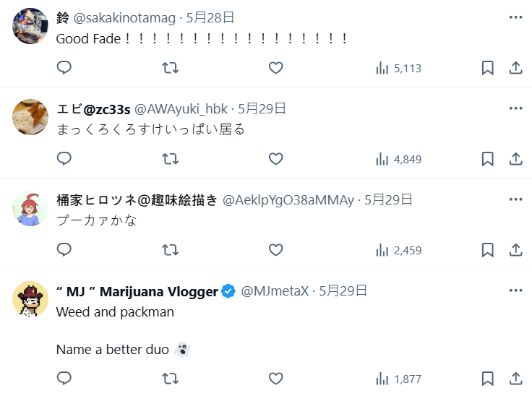The image size is (532, 396).
Task: Bookmark the "Weed and packman" tweet
Action: coord(488,379)
